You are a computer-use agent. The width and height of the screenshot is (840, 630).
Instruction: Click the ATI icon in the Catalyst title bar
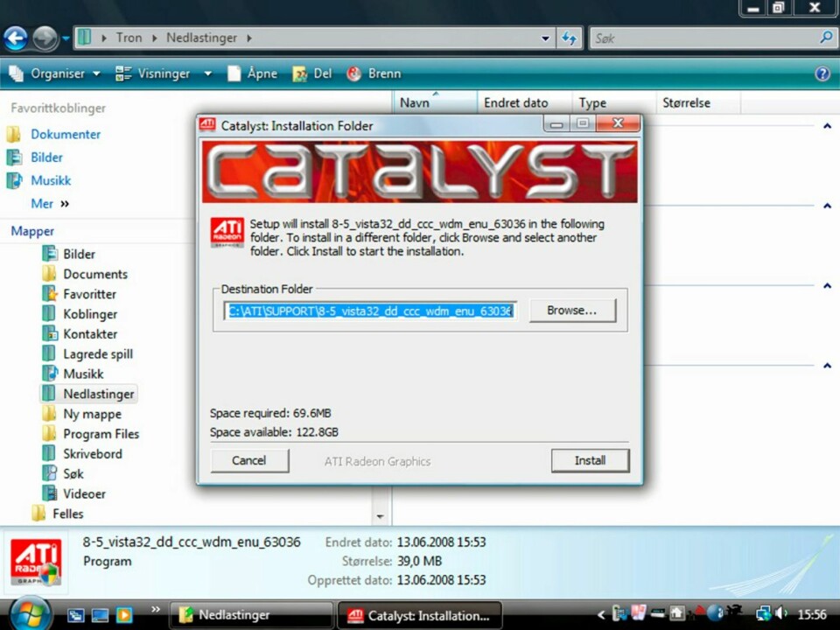(x=207, y=125)
